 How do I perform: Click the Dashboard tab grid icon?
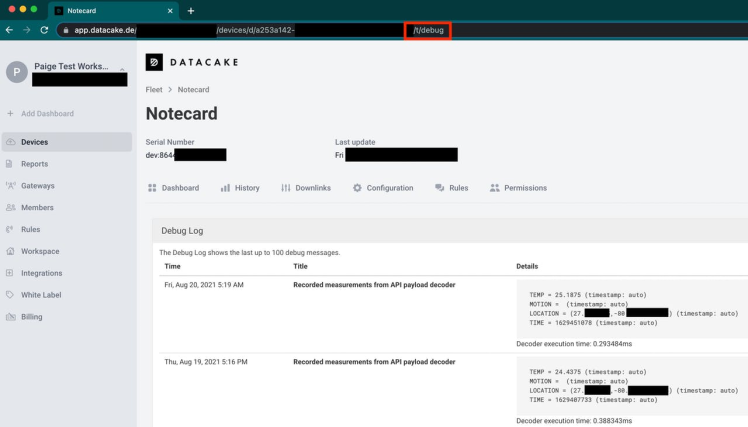(152, 188)
